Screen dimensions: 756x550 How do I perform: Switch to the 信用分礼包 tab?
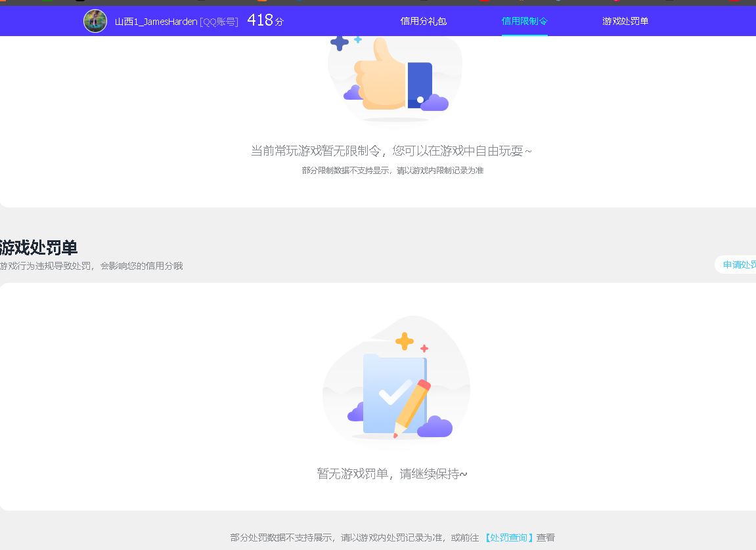pyautogui.click(x=423, y=21)
